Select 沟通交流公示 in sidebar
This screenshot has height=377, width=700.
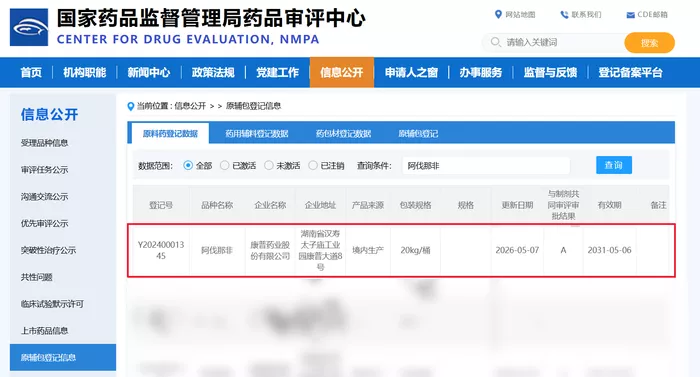click(x=44, y=197)
